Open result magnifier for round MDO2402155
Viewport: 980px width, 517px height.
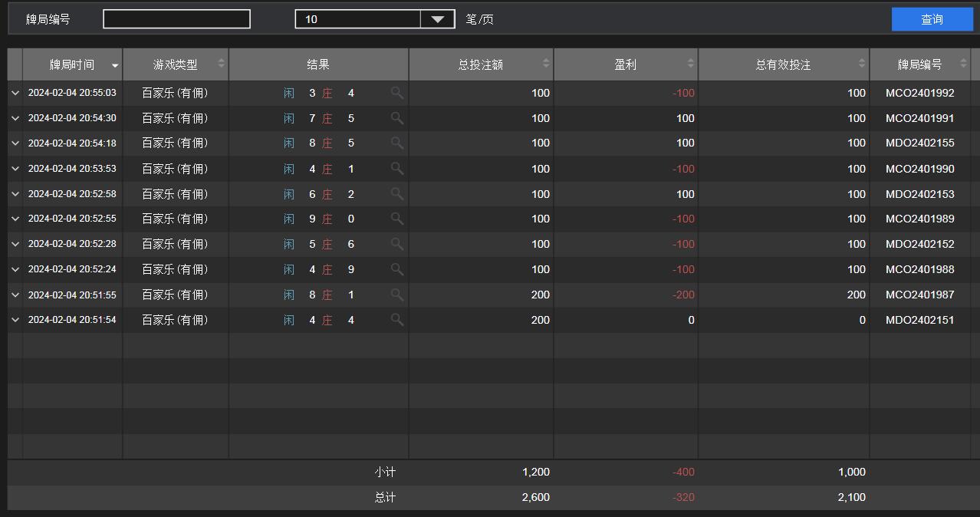(x=396, y=143)
